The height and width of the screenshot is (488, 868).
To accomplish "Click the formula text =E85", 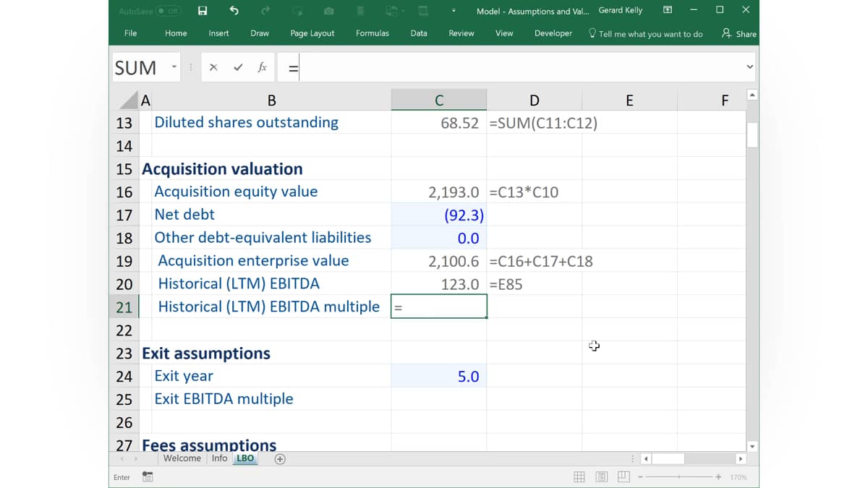I will point(506,285).
